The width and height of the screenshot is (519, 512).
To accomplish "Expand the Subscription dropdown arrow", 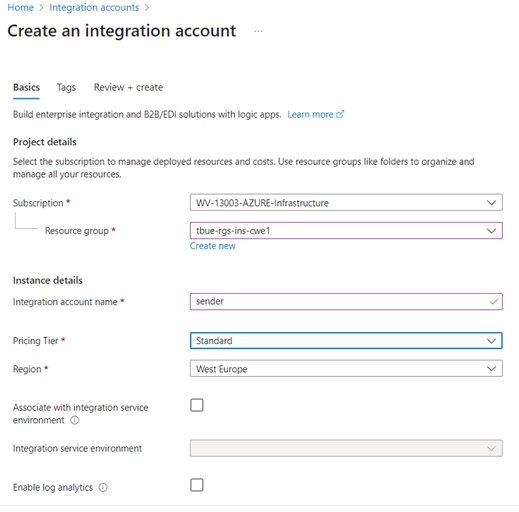I will click(x=491, y=203).
